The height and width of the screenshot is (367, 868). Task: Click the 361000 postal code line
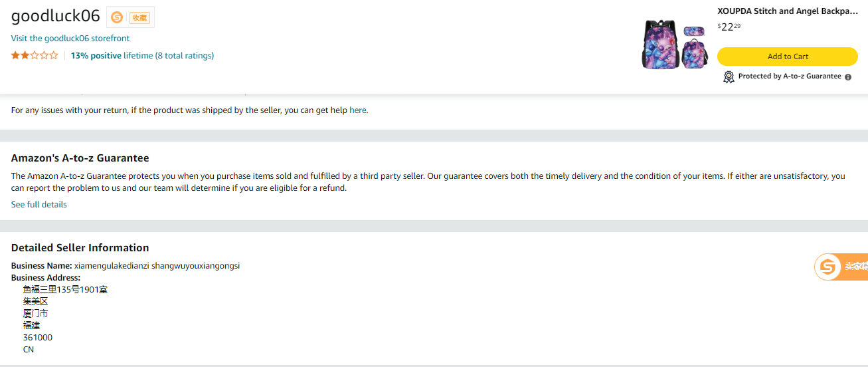click(x=38, y=338)
